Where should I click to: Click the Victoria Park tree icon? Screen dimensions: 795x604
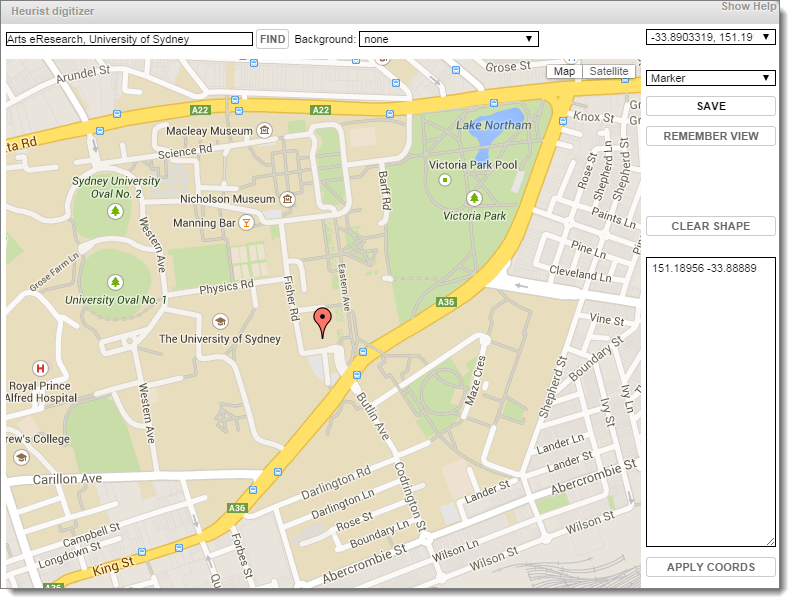pyautogui.click(x=474, y=198)
